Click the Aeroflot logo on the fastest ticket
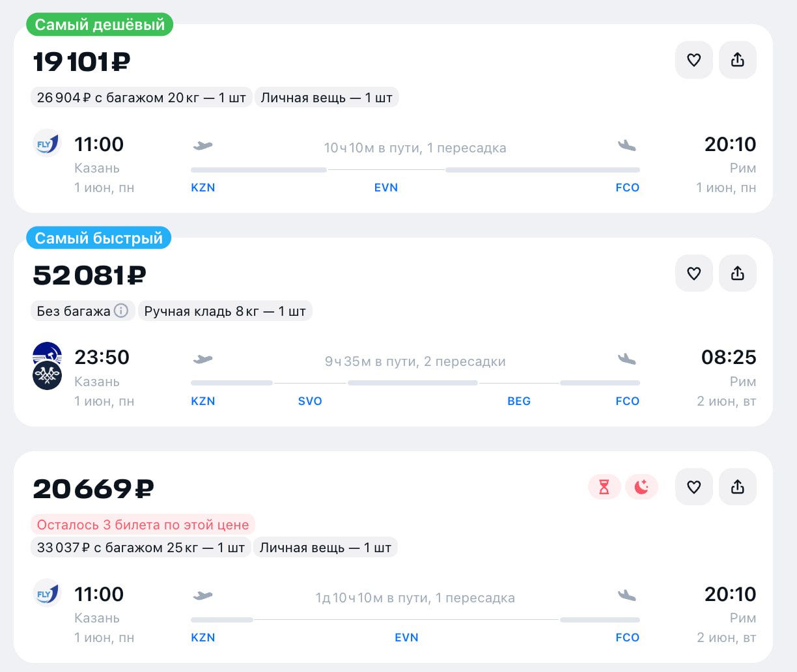797x672 pixels. tap(47, 353)
